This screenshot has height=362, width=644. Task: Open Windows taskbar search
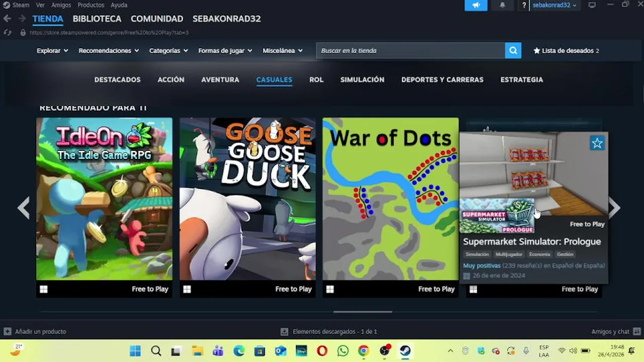point(156,351)
